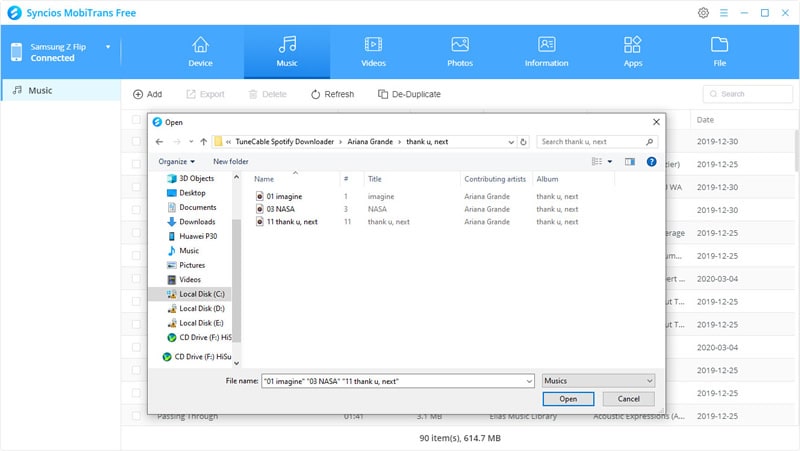
Task: Select the Music folder in the navigation tree
Action: [x=183, y=250]
